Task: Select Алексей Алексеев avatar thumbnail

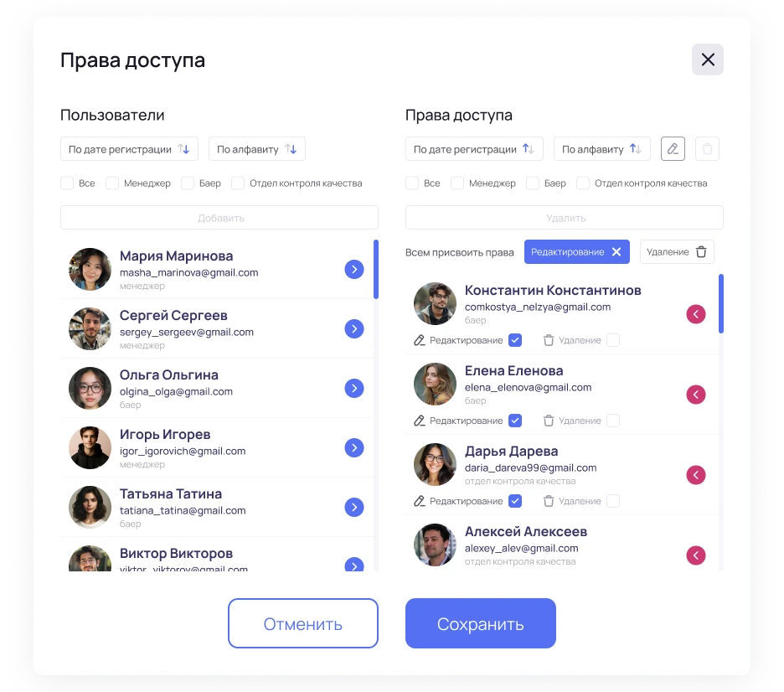Action: pyautogui.click(x=435, y=545)
